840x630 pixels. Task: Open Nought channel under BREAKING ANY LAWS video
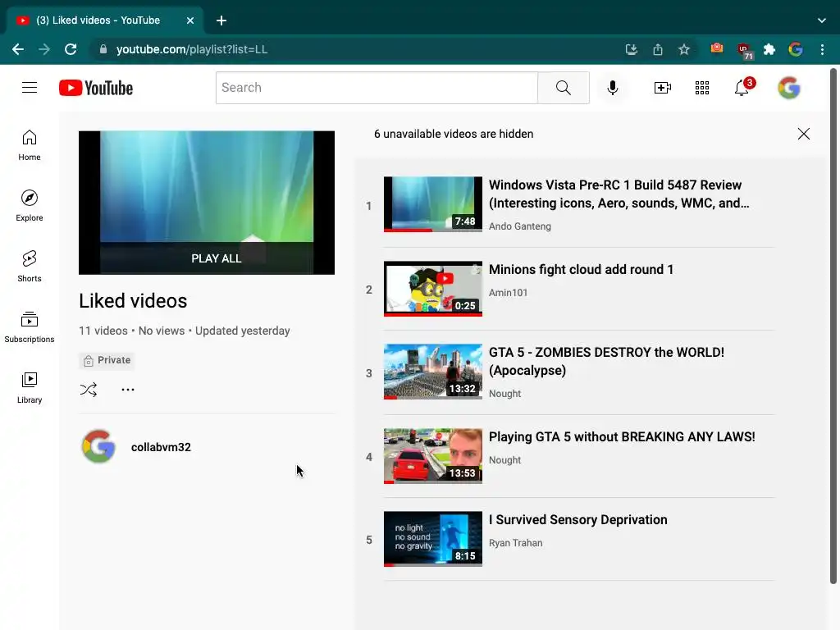504,459
